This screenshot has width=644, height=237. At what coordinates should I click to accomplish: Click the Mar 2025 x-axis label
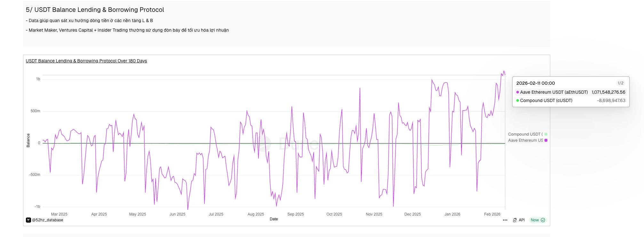59,214
